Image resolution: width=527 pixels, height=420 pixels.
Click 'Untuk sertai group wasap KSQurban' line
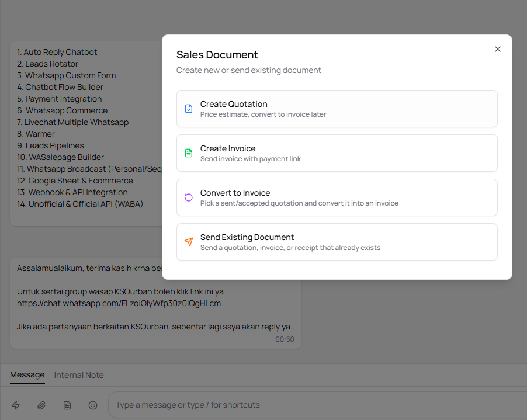click(x=120, y=291)
